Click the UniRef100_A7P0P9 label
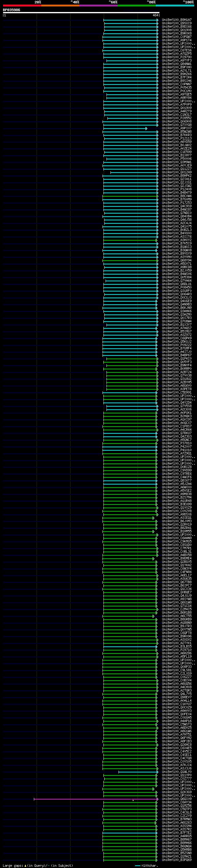The image size is (197, 868). point(177,104)
